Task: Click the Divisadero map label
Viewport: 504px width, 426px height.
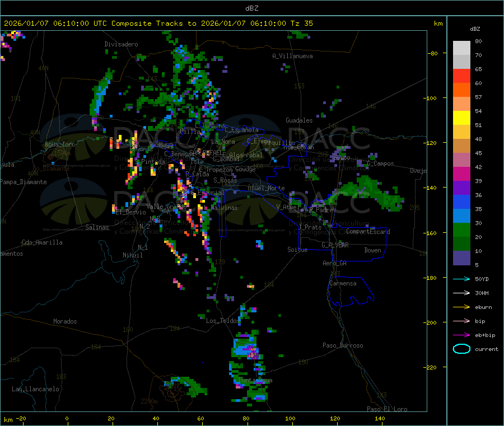Action: (121, 44)
